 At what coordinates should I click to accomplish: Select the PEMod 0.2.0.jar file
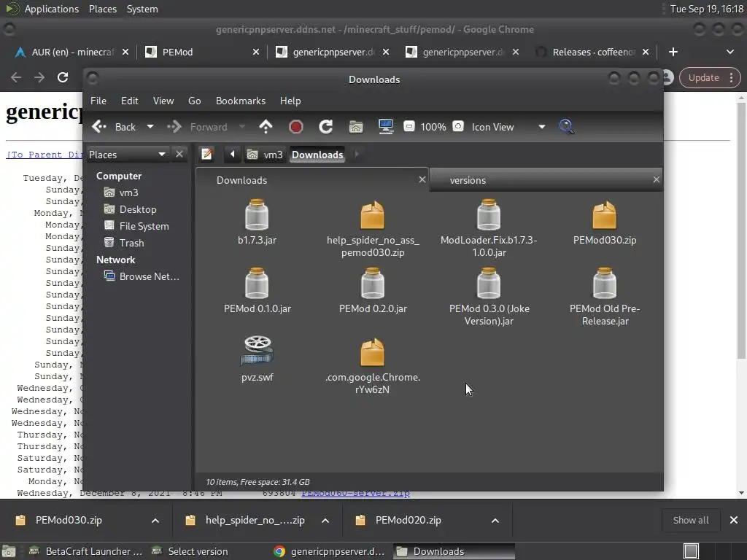tap(373, 290)
